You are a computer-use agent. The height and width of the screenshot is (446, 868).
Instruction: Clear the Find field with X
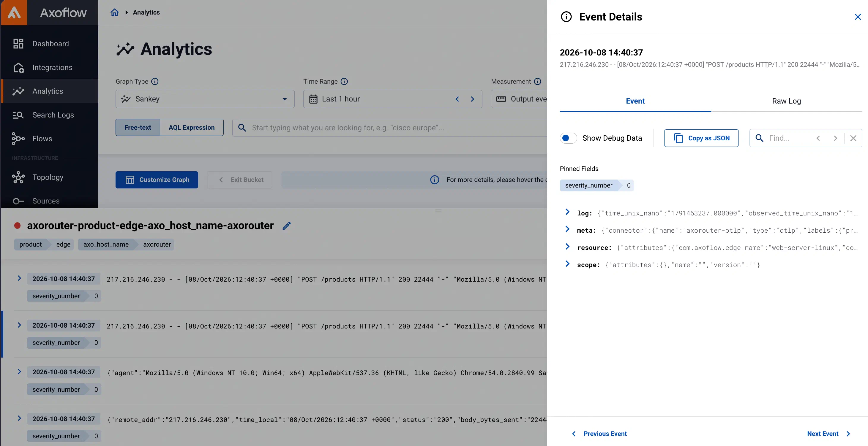click(853, 138)
